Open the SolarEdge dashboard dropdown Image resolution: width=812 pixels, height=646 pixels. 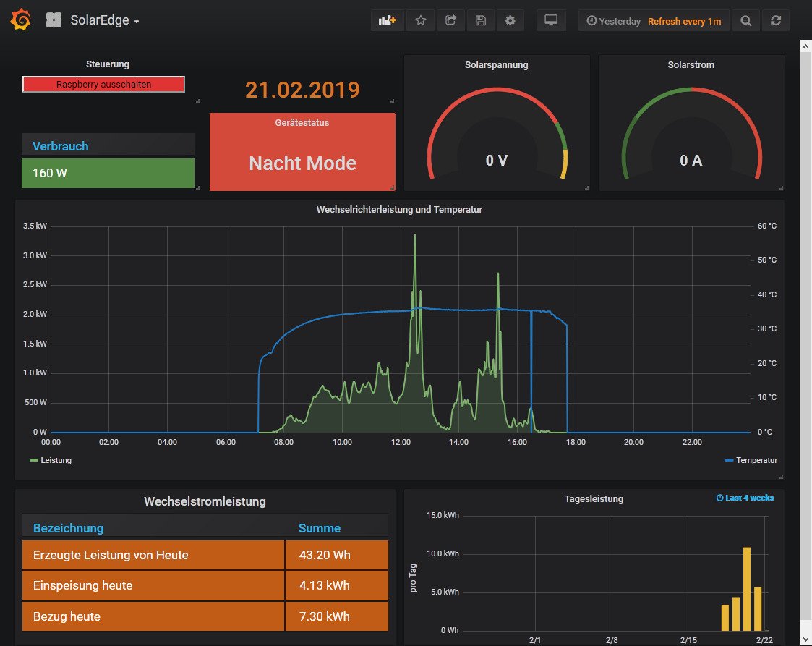point(104,21)
